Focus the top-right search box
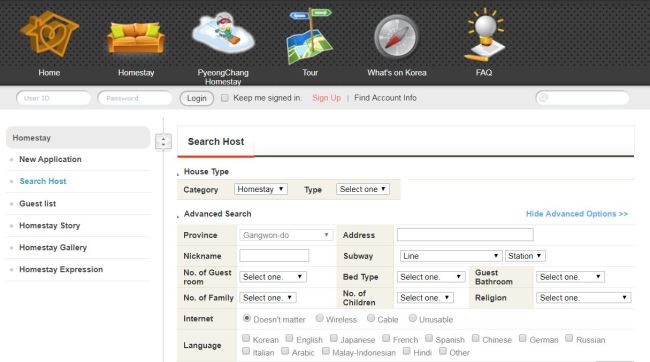Screen dimensions: 650x362 (x=582, y=98)
